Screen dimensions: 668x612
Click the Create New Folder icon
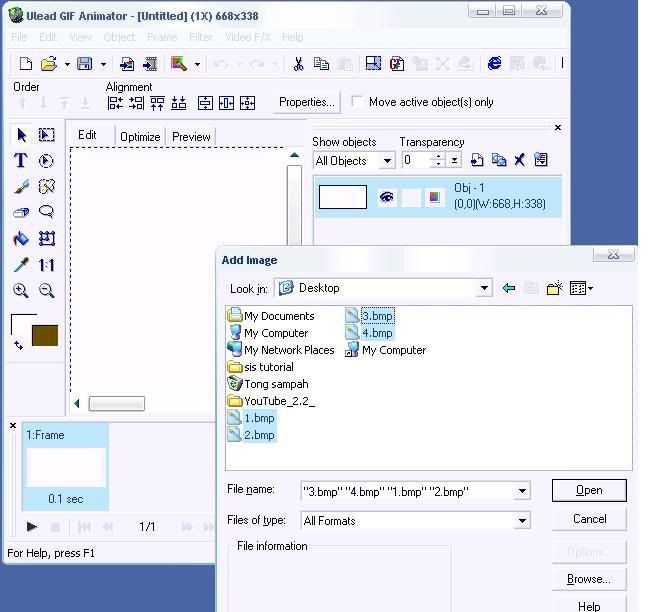pyautogui.click(x=554, y=288)
